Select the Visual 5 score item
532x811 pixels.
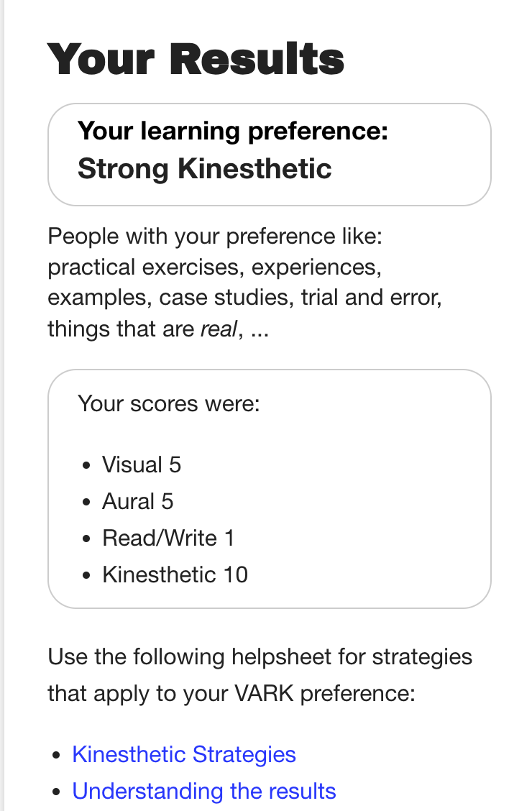point(142,464)
